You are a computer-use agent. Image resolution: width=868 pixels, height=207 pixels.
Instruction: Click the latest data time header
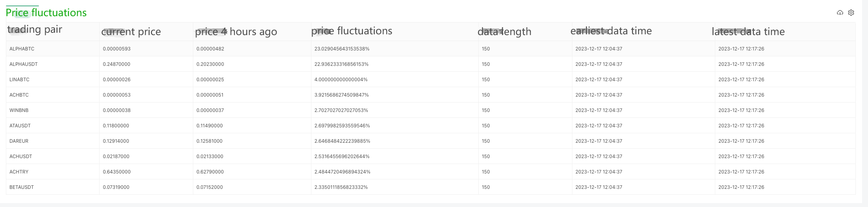(748, 32)
